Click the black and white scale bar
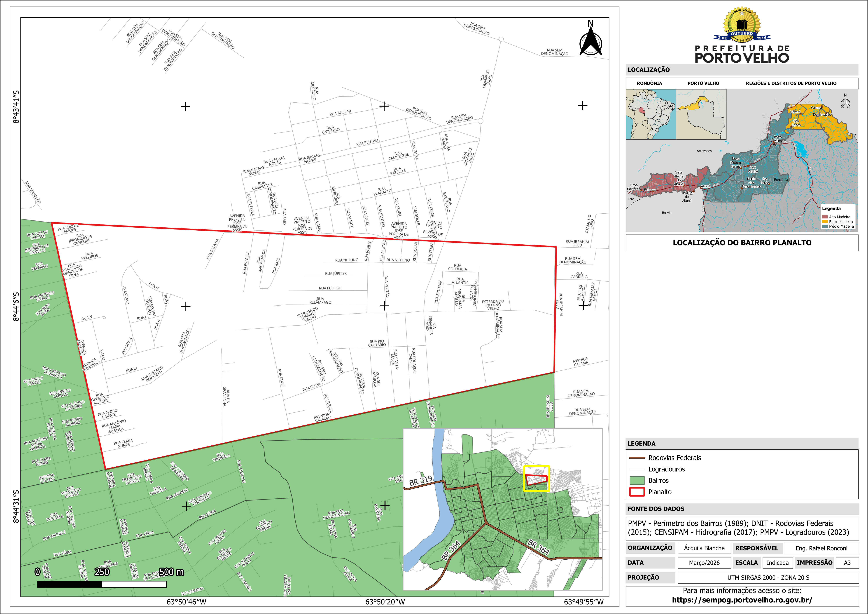868x614 pixels. [102, 584]
